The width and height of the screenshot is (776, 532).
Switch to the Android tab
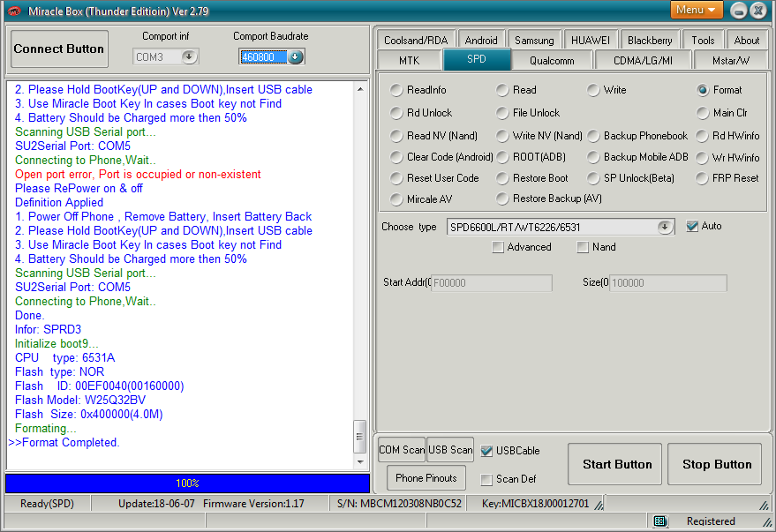click(x=481, y=40)
